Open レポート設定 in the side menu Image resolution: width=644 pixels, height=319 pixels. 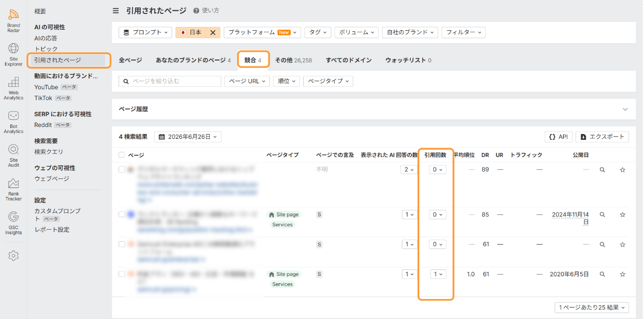click(x=52, y=230)
